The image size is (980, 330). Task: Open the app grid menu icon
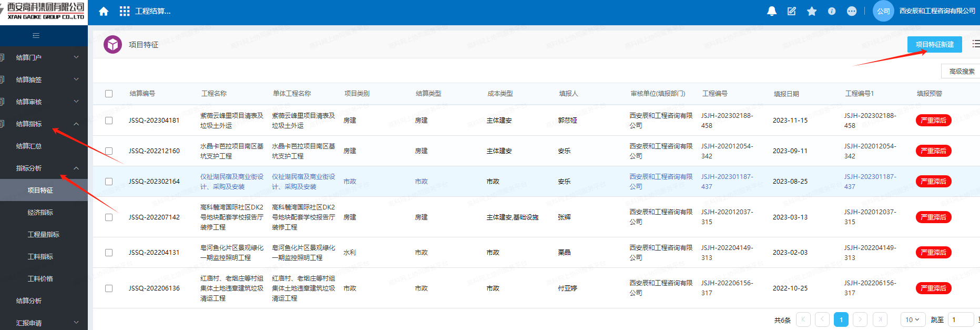pyautogui.click(x=125, y=11)
